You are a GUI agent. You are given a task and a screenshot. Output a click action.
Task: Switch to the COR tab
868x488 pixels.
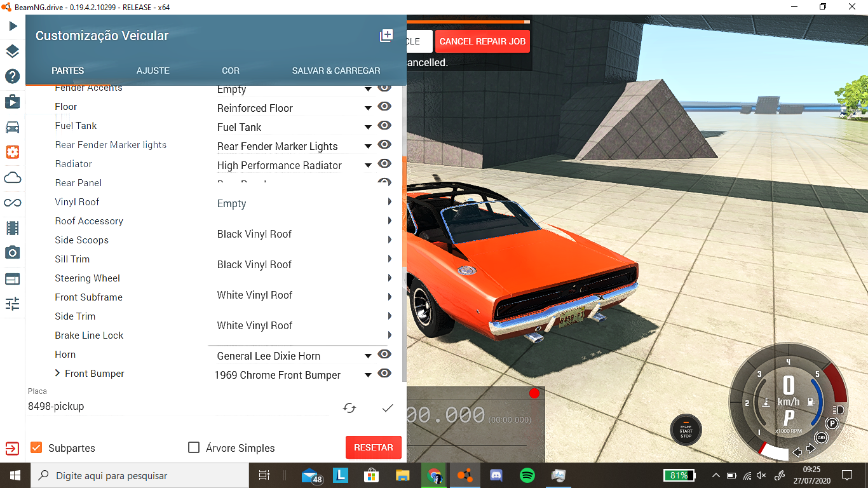231,71
